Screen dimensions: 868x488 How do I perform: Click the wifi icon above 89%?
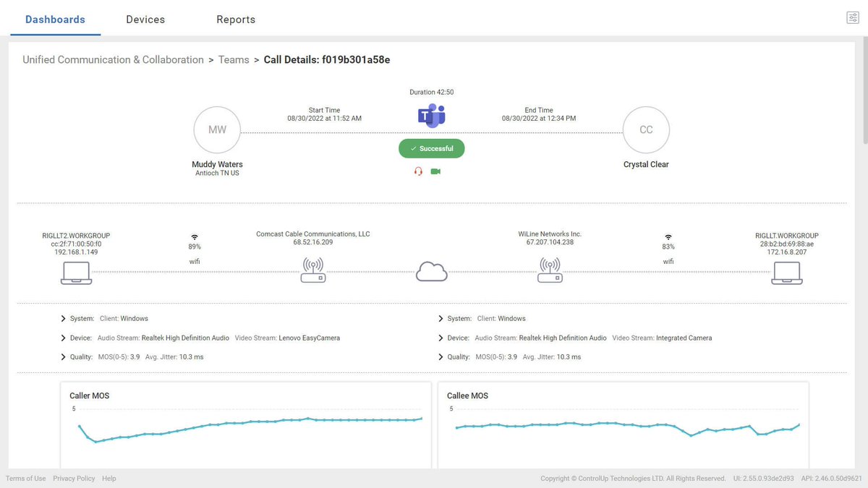click(x=195, y=237)
